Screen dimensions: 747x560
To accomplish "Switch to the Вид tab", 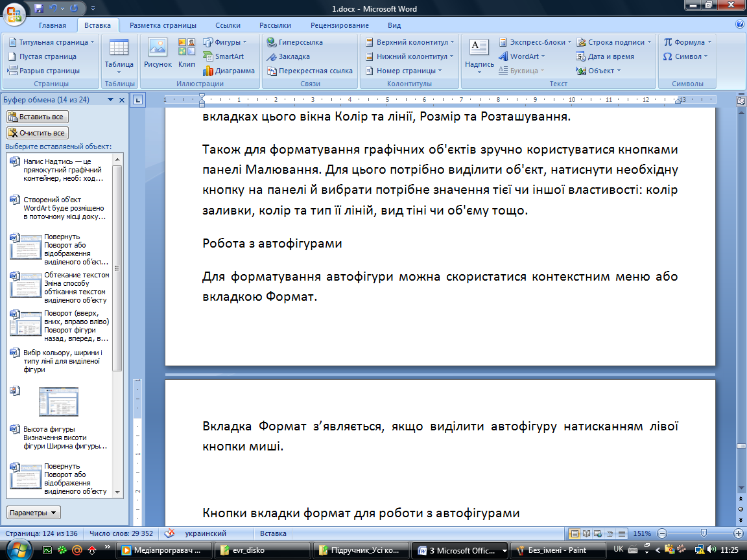I will 394,25.
